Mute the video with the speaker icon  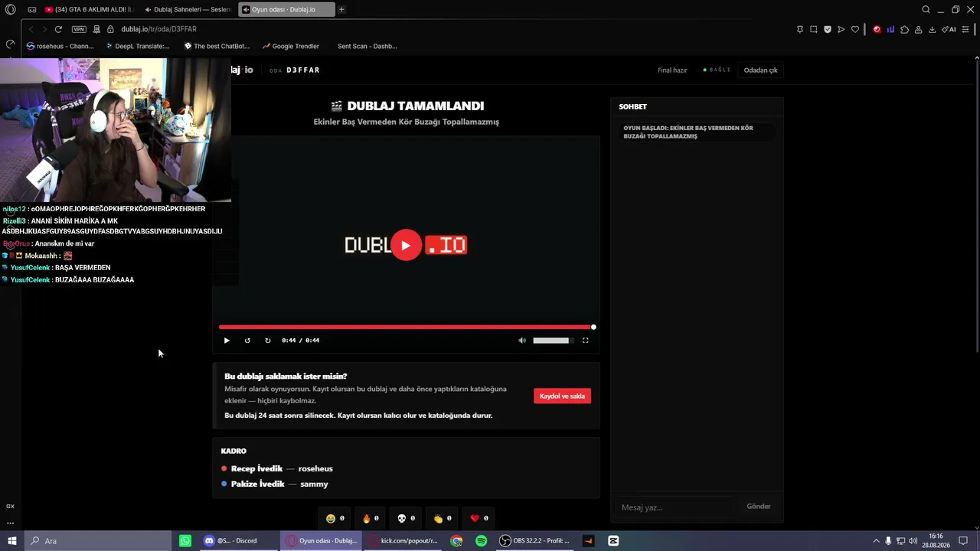(x=522, y=341)
